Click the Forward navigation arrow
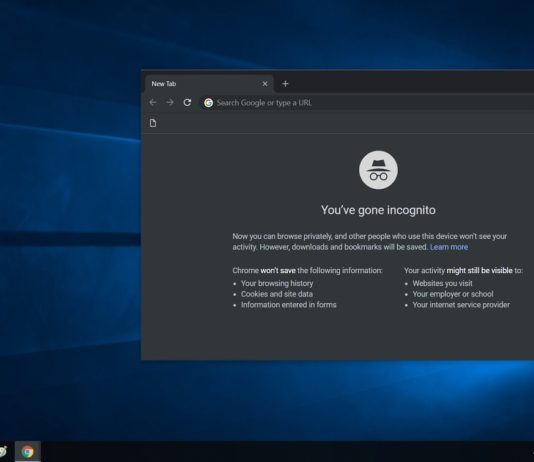The width and height of the screenshot is (534, 462). [x=170, y=102]
